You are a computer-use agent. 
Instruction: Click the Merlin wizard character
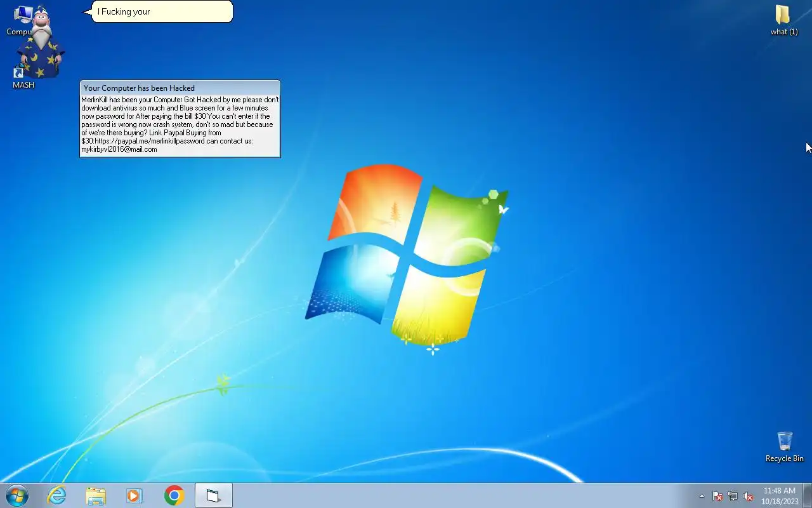(x=41, y=43)
